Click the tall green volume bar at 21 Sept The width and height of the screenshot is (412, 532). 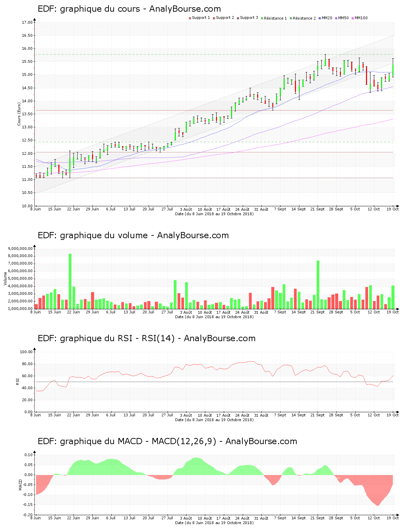(318, 285)
